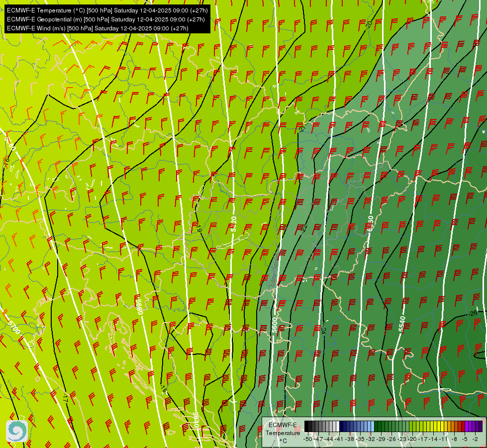The height and width of the screenshot is (448, 487).
Task: Click the 5640 geopotential contour label
Action: point(196,420)
